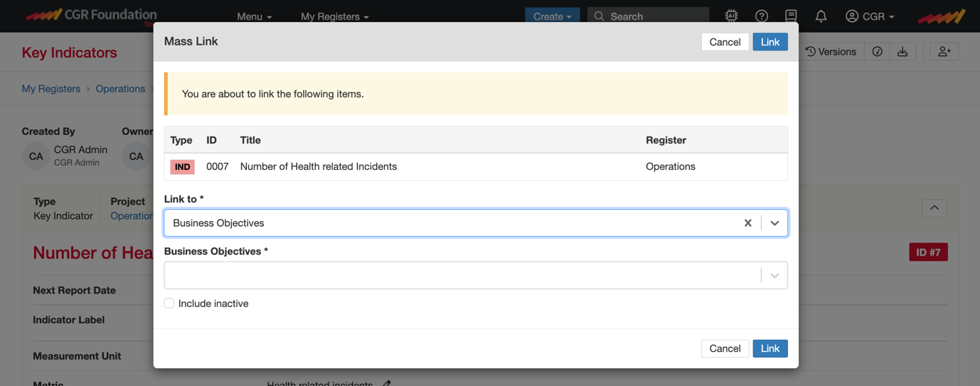The height and width of the screenshot is (386, 980).
Task: Click the Measurement Unit label
Action: coord(77,355)
